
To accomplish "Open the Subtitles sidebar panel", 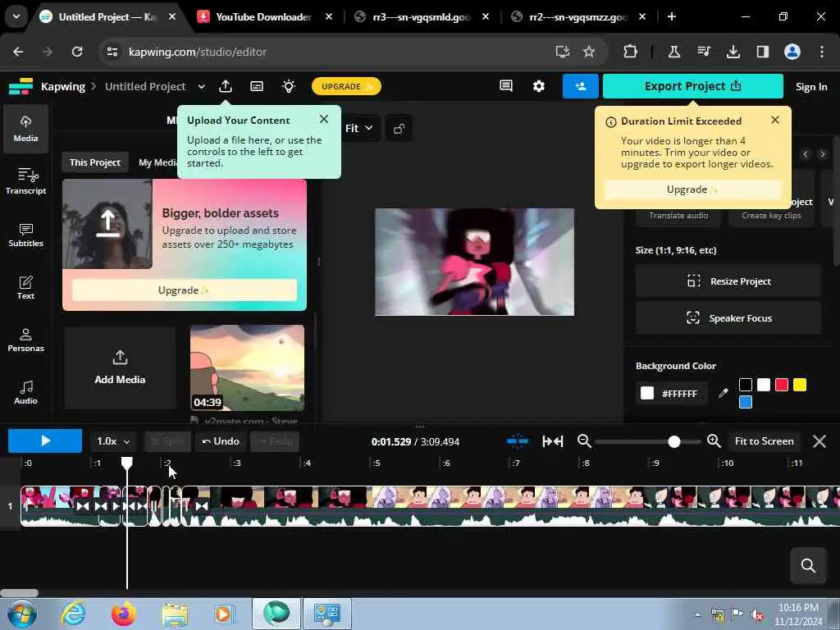I will coord(25,235).
